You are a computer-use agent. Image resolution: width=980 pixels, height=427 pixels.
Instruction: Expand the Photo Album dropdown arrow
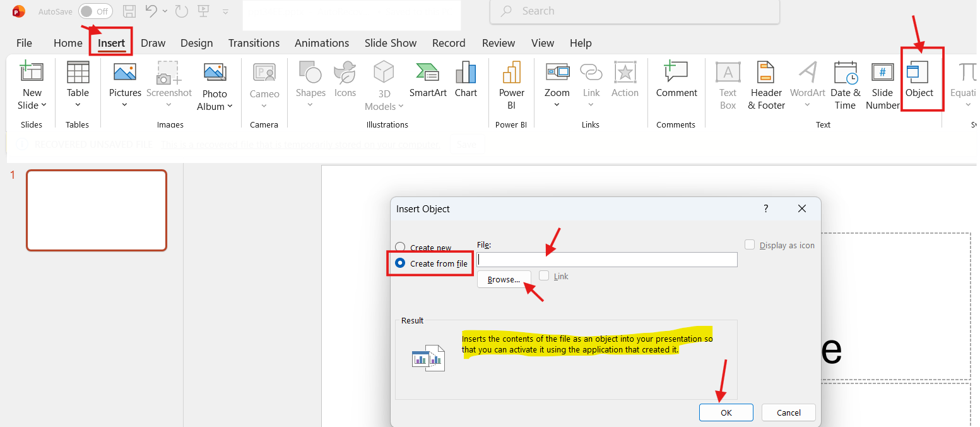click(x=230, y=106)
